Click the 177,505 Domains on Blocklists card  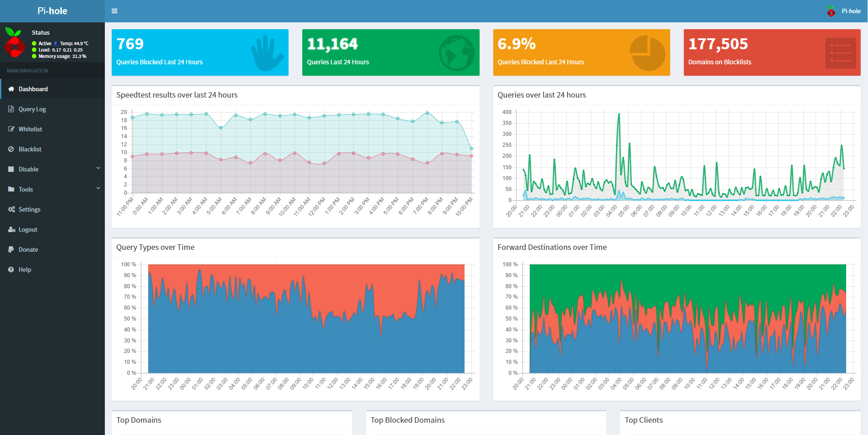tap(772, 52)
